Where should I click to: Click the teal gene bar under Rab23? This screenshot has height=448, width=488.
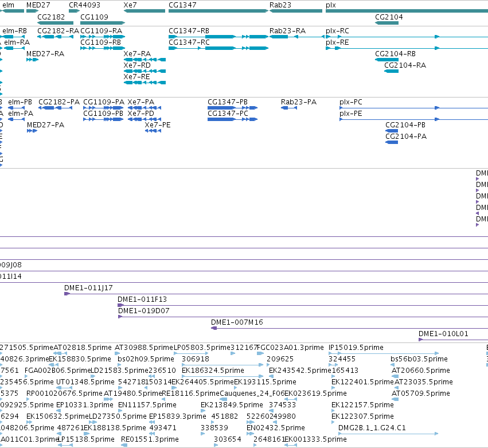click(x=296, y=11)
